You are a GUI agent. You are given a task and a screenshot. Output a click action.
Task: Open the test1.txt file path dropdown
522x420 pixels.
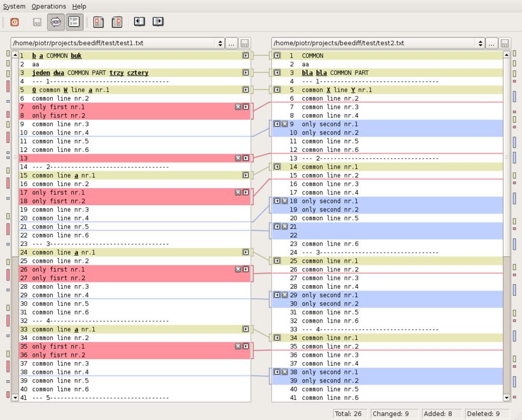point(220,43)
